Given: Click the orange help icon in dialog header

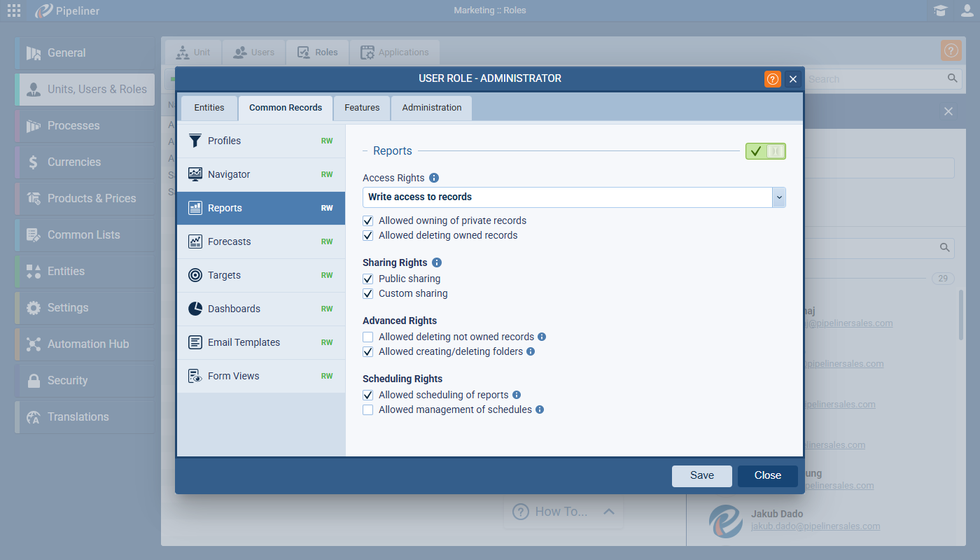Looking at the screenshot, I should coord(772,79).
